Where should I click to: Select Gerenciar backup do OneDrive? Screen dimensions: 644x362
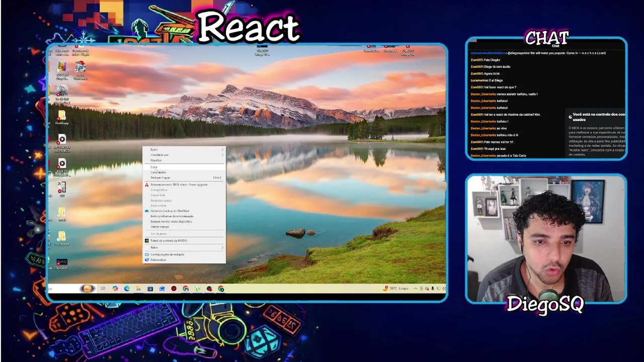pos(184,211)
